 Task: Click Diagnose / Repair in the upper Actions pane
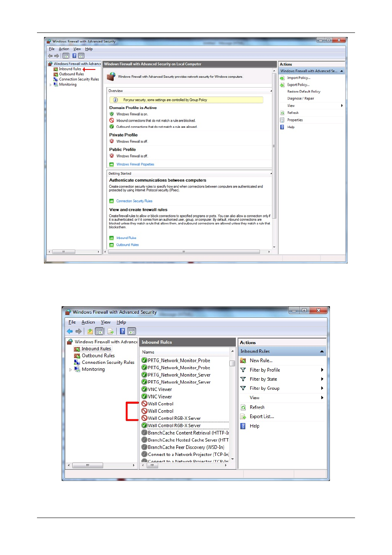tap(300, 99)
